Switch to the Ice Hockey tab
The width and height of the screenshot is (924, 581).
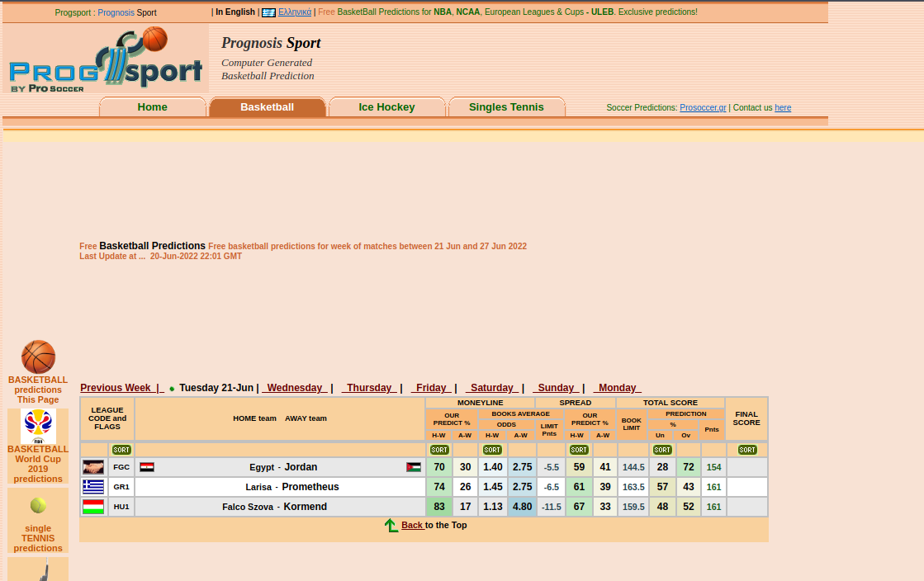pyautogui.click(x=386, y=107)
